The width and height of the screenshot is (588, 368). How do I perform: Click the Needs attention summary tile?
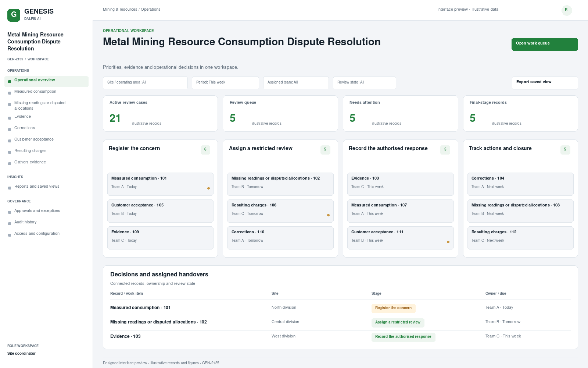point(400,113)
